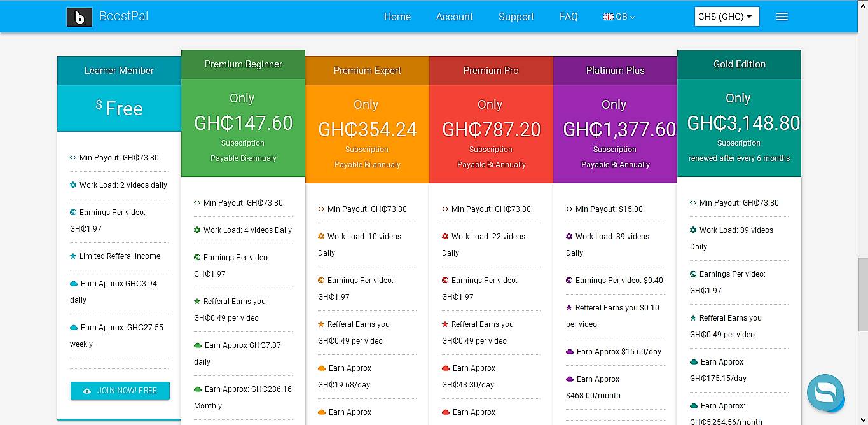This screenshot has height=425, width=868.
Task: Click the globe icon beside Platinum Earnings Per video
Action: 569,281
